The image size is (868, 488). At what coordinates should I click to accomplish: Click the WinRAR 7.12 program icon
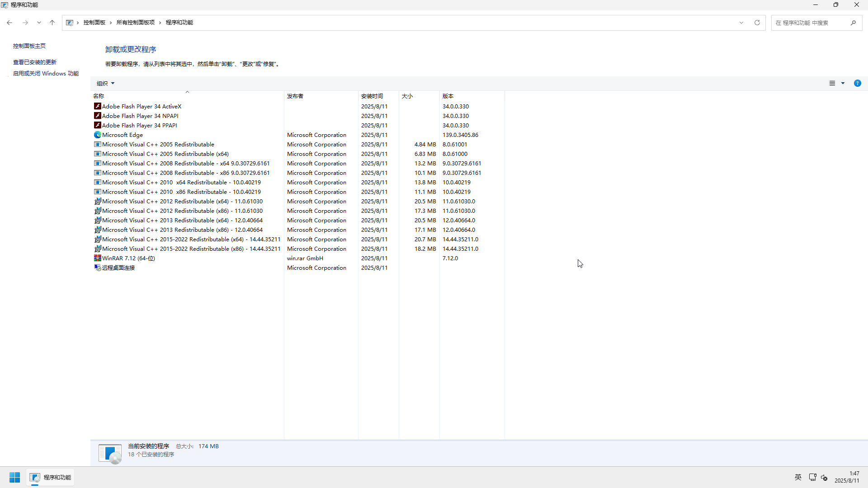97,258
